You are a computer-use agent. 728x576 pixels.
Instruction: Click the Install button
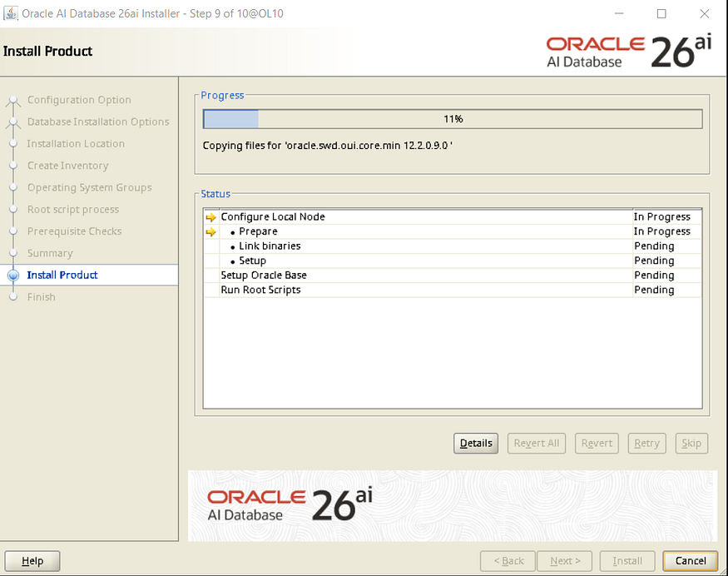pos(627,561)
